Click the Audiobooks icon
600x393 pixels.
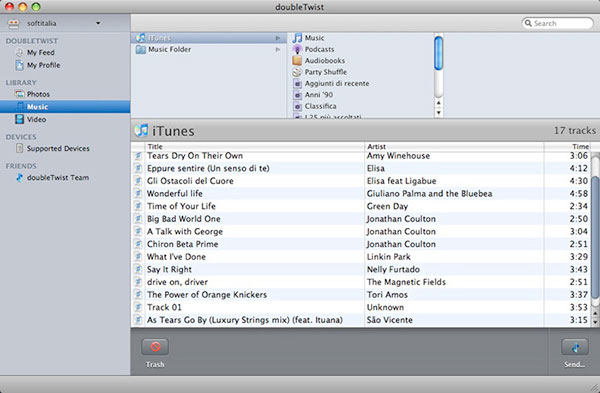pos(297,60)
